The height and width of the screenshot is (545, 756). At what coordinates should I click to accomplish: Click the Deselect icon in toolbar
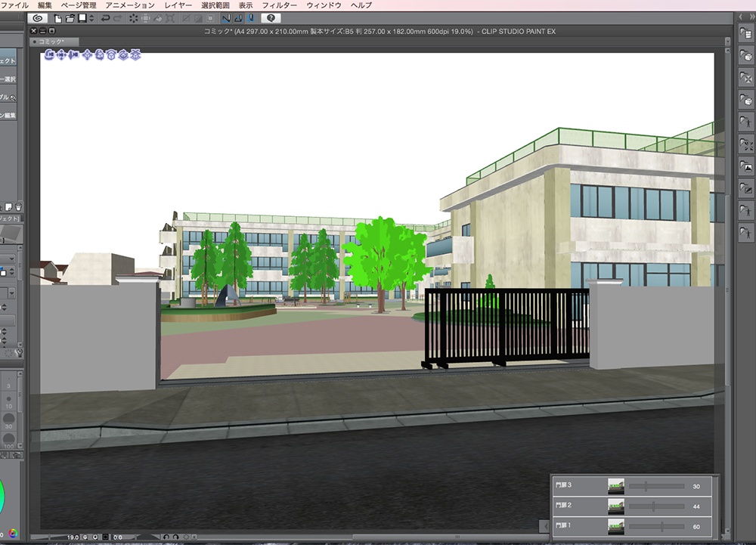pos(186,18)
